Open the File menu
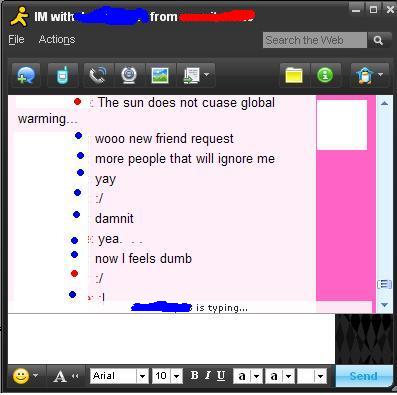This screenshot has height=395, width=397. pos(16,39)
